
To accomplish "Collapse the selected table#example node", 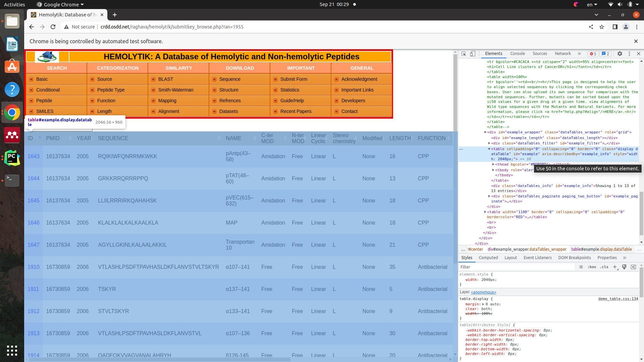I will 489,149.
